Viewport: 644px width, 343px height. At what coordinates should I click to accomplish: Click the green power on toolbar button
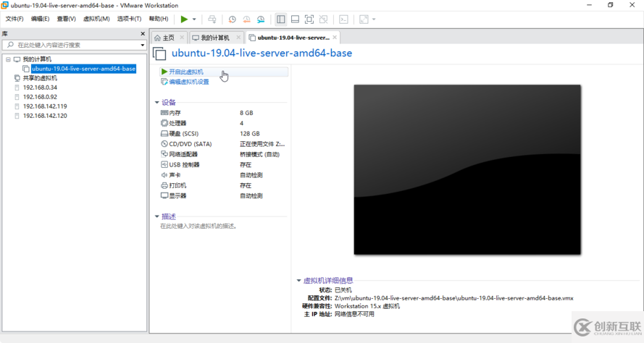tap(184, 19)
